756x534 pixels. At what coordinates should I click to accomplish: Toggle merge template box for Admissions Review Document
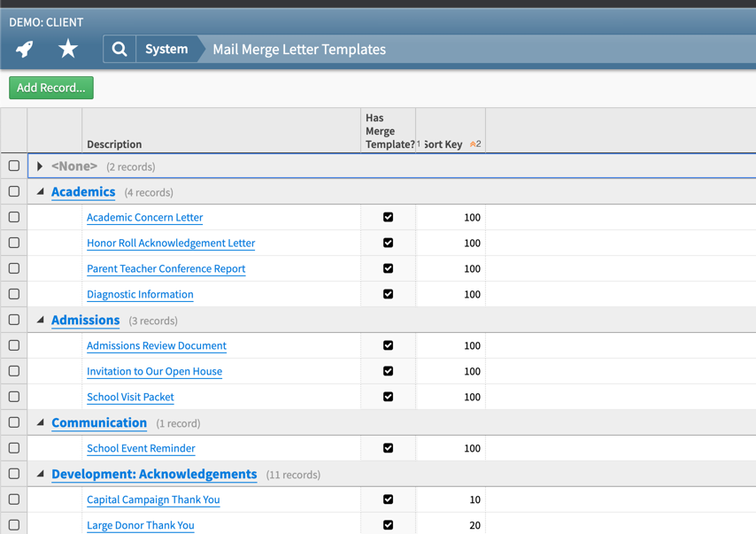pos(388,345)
